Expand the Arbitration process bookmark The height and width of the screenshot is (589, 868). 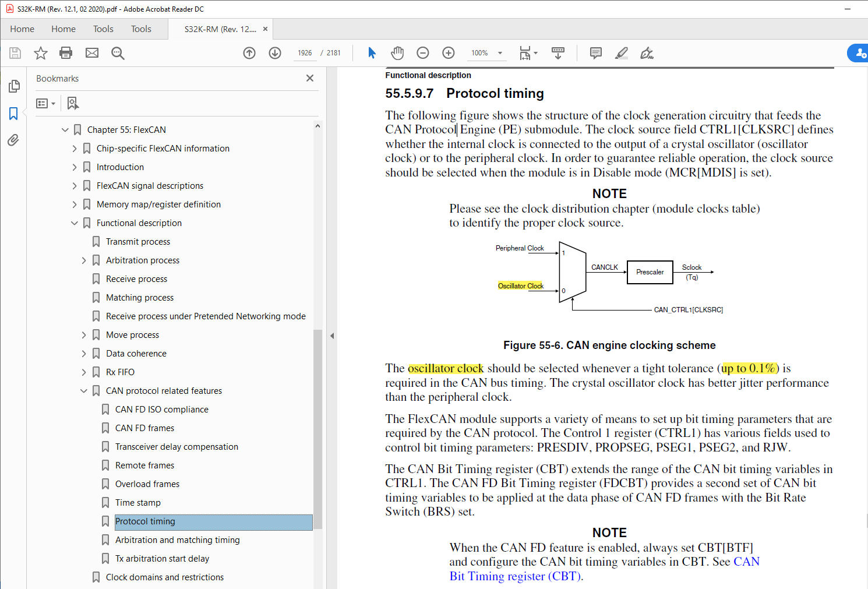[83, 260]
